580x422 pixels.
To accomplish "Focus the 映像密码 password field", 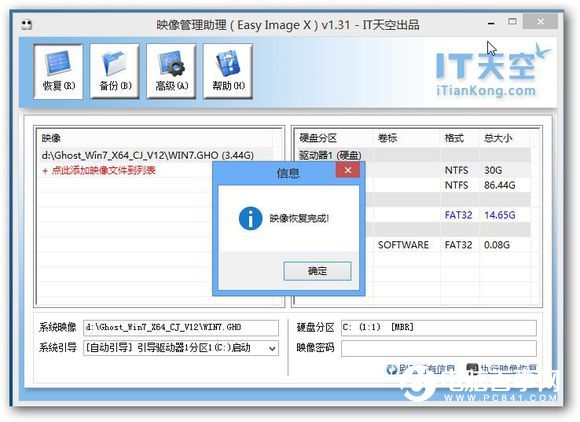I will point(439,348).
